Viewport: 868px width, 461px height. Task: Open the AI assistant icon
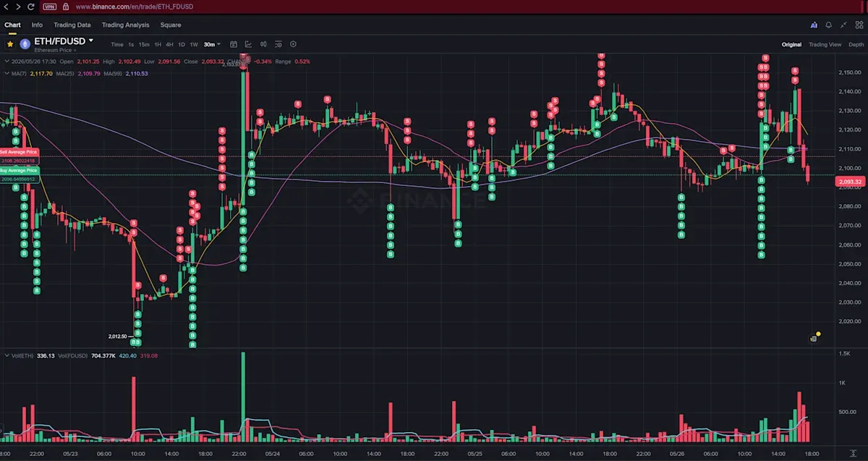(x=814, y=25)
